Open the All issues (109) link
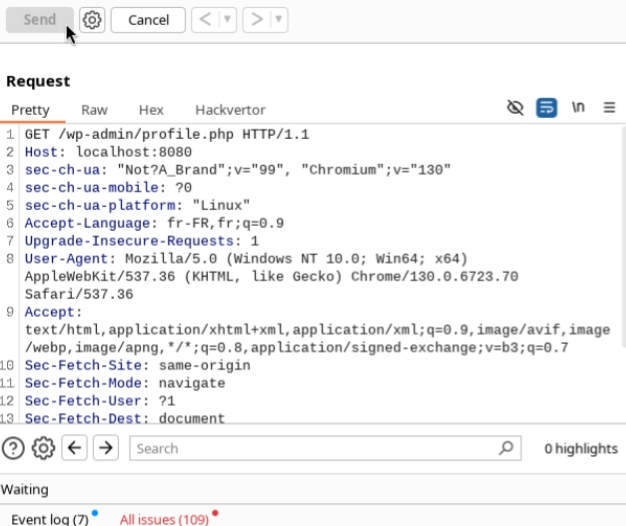 (x=164, y=519)
